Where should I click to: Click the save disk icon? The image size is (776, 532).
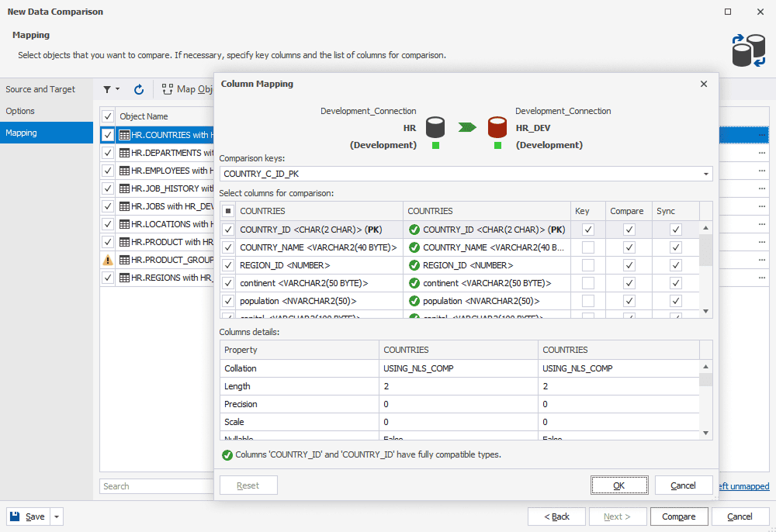[x=15, y=516]
